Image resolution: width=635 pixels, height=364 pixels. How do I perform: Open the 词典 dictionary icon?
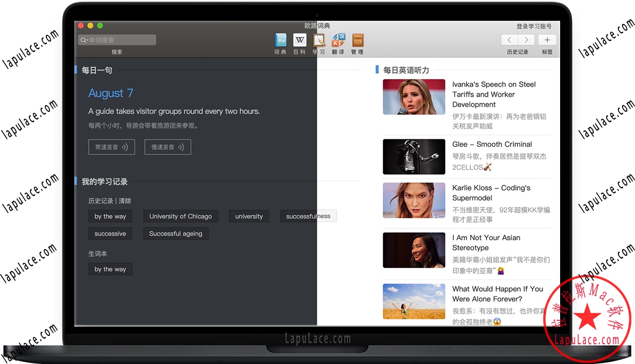pyautogui.click(x=280, y=41)
